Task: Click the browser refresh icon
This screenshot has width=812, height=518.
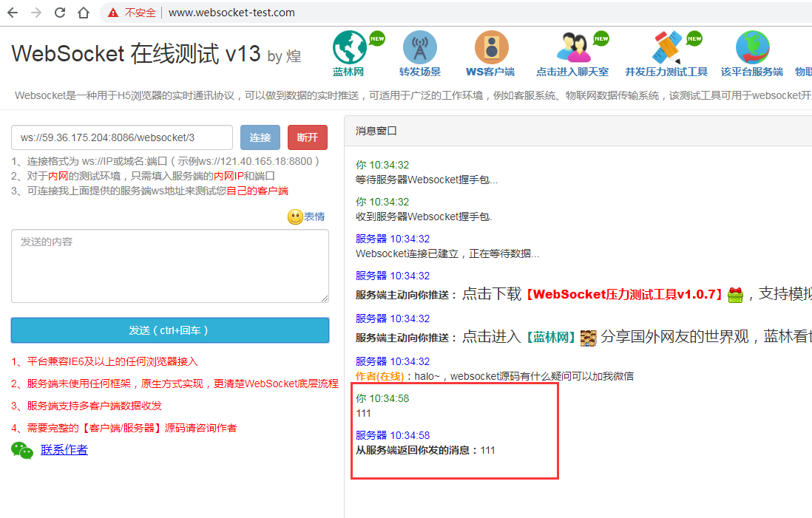Action: pos(59,12)
